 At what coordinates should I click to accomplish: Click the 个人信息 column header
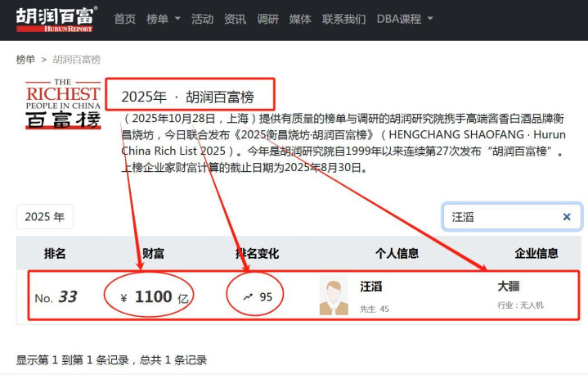point(397,253)
